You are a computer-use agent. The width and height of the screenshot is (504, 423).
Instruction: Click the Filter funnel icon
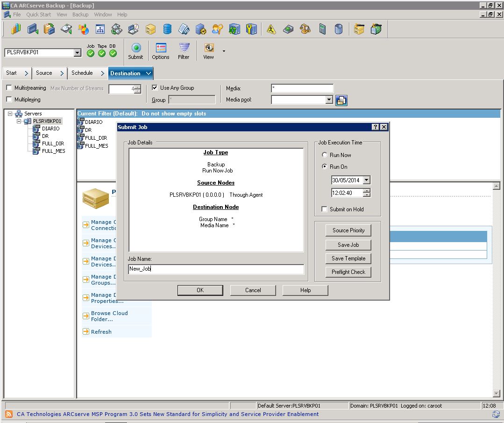(x=184, y=48)
